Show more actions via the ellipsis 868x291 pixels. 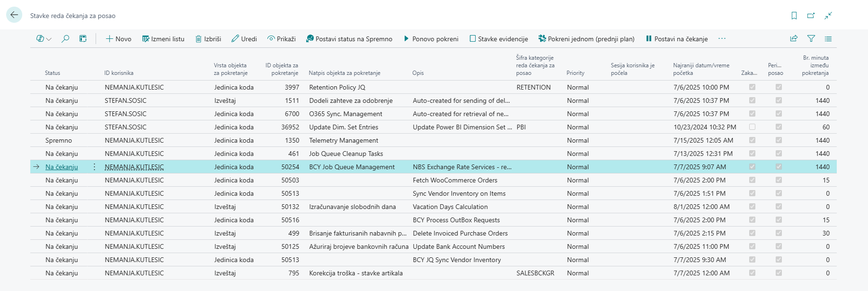coord(722,39)
